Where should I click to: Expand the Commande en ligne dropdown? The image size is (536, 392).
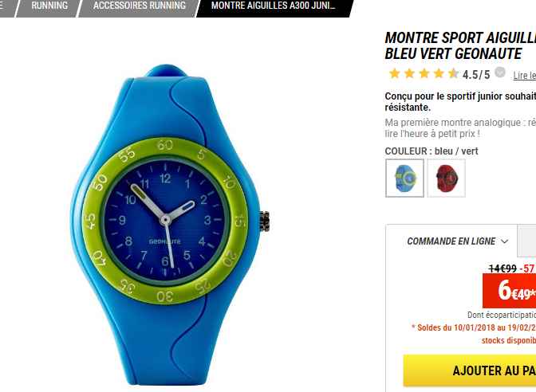(x=457, y=241)
